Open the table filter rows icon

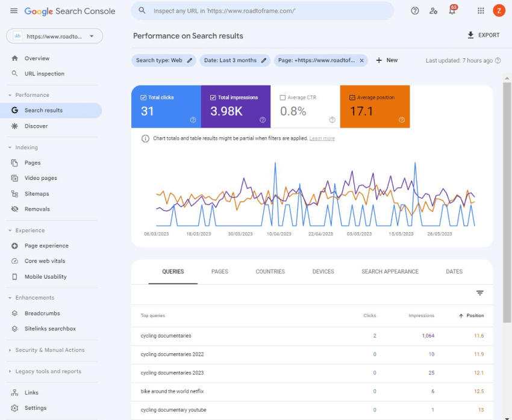479,293
